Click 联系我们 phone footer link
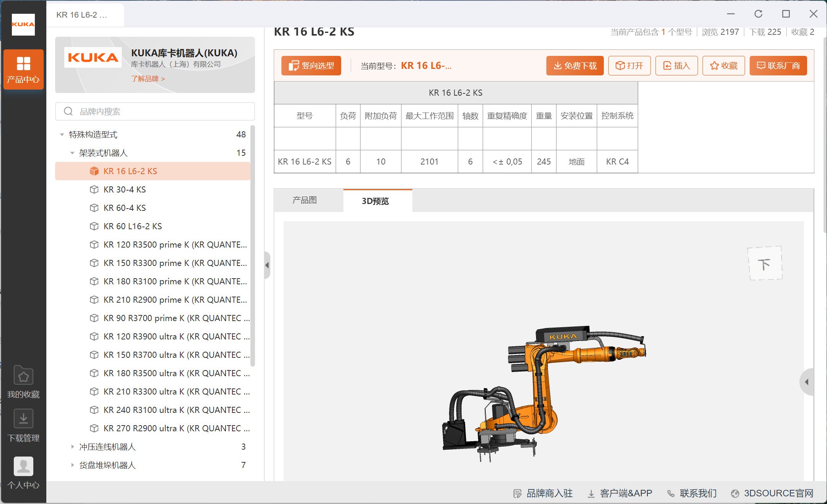This screenshot has width=827, height=504. click(x=691, y=493)
